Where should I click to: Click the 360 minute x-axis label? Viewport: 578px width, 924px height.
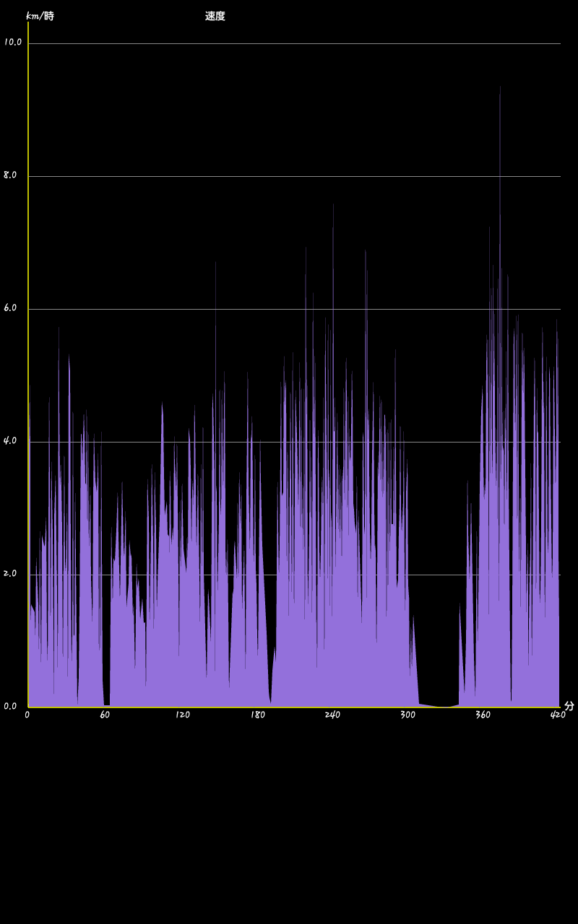tap(483, 715)
